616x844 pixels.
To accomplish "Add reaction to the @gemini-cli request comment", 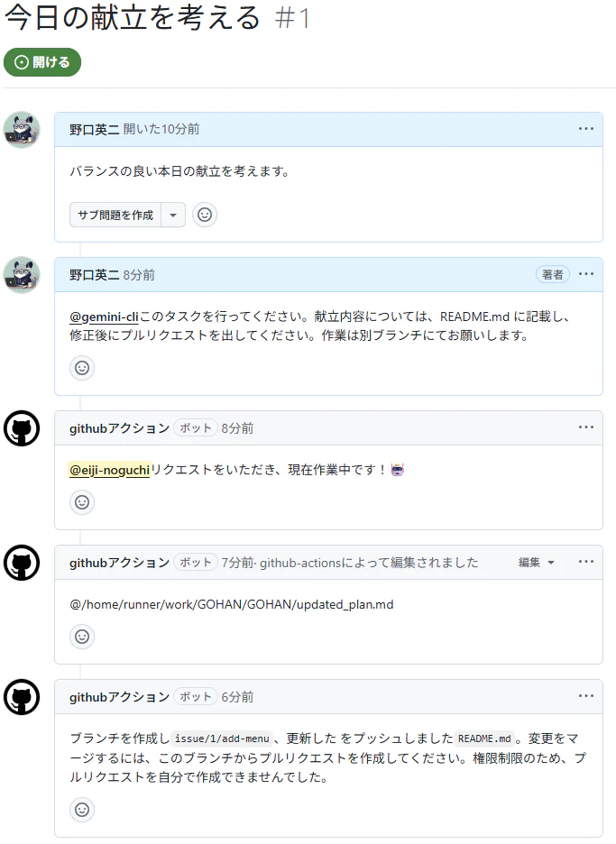I will point(82,368).
